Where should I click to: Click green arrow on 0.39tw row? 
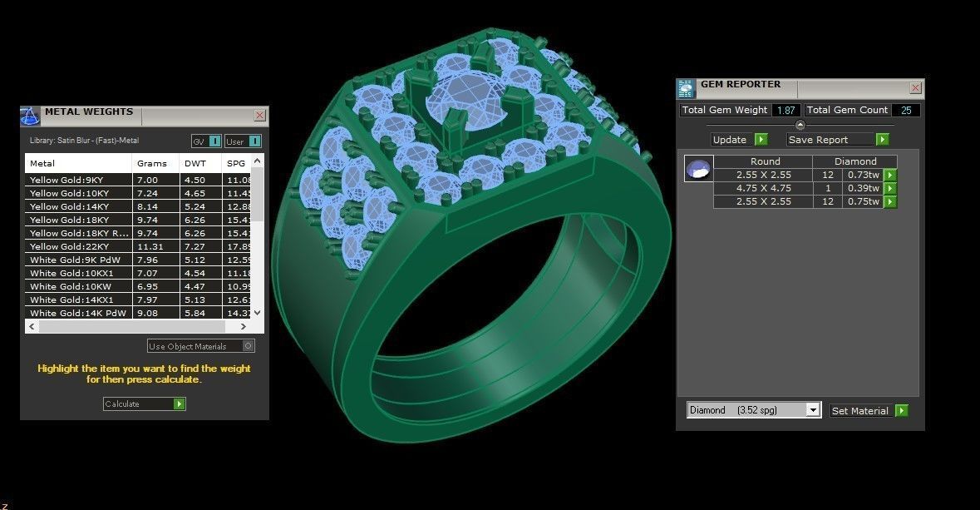coord(890,188)
